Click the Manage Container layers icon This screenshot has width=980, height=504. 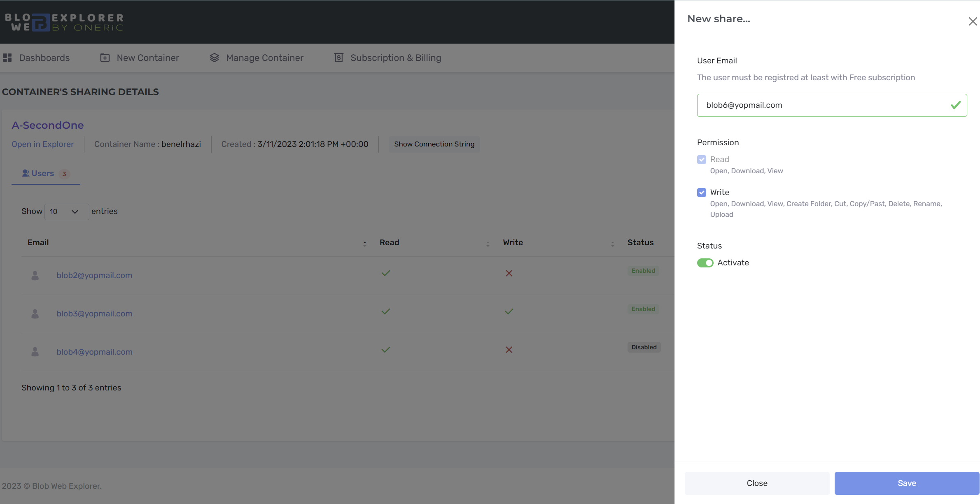coord(214,58)
